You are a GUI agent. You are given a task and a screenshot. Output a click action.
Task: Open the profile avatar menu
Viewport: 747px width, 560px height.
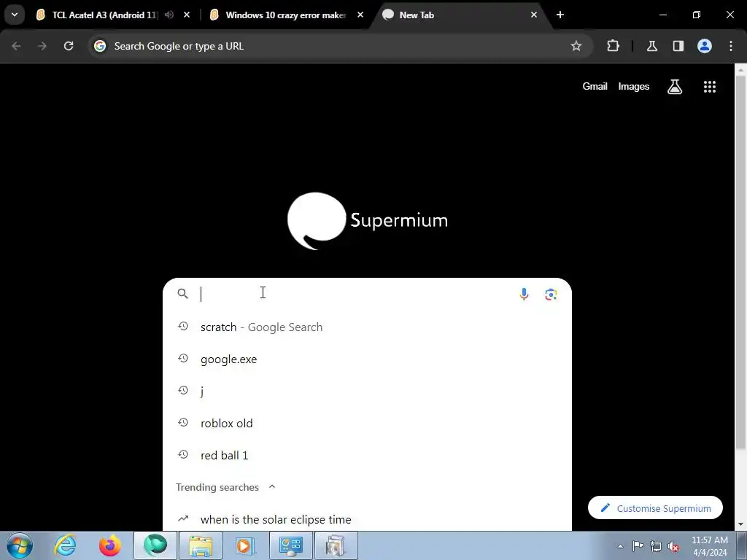pos(705,46)
